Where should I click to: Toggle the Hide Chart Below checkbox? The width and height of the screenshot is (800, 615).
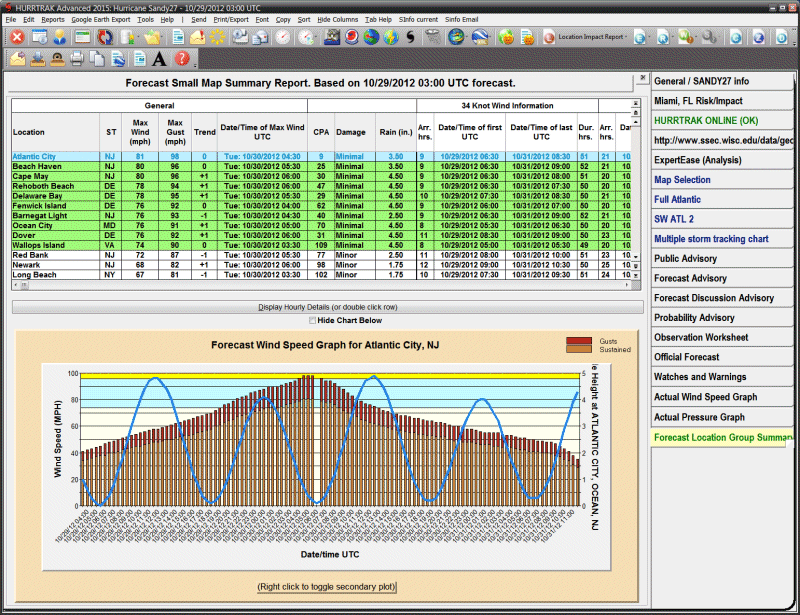click(311, 320)
